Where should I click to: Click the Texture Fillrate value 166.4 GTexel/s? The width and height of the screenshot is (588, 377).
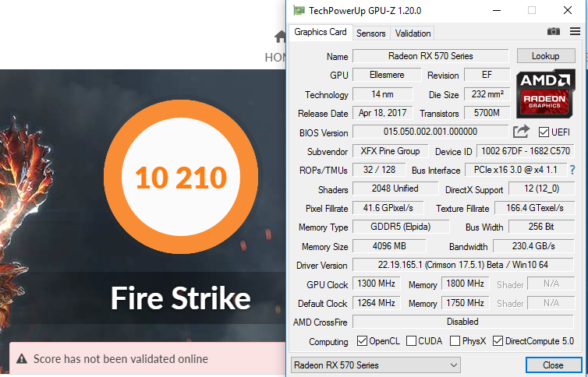pos(535,208)
